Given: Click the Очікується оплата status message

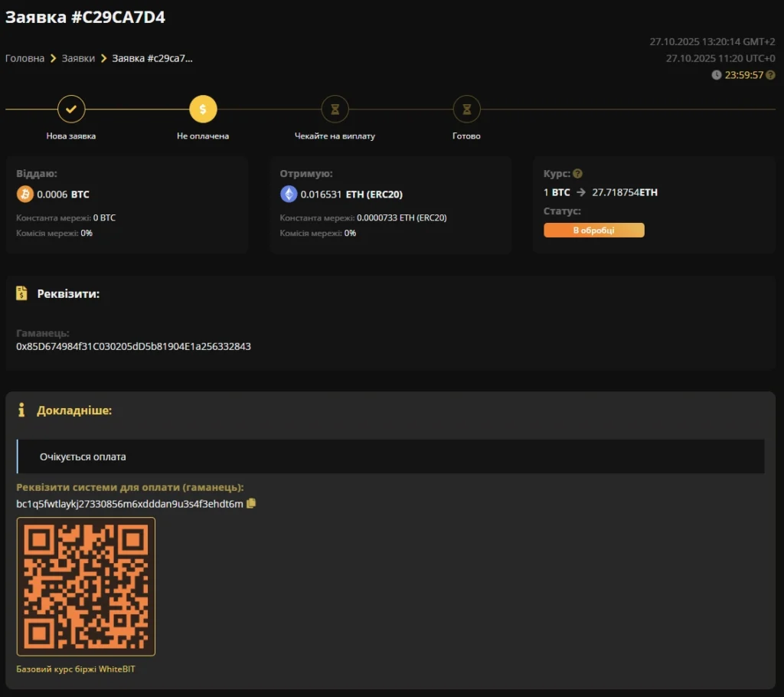Looking at the screenshot, I should 83,456.
